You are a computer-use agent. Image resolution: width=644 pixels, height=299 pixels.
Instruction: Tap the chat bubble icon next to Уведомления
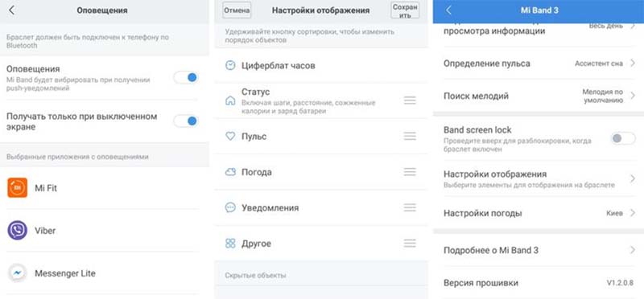pyautogui.click(x=230, y=207)
